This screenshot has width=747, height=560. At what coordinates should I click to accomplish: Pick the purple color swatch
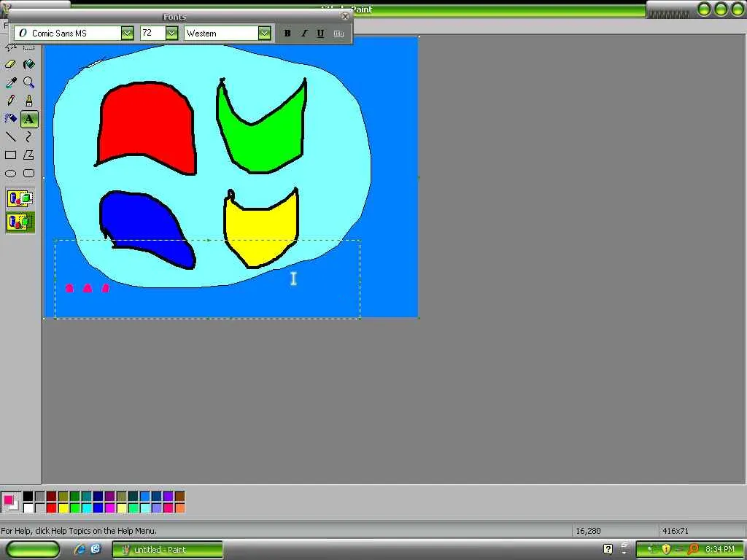coord(109,497)
